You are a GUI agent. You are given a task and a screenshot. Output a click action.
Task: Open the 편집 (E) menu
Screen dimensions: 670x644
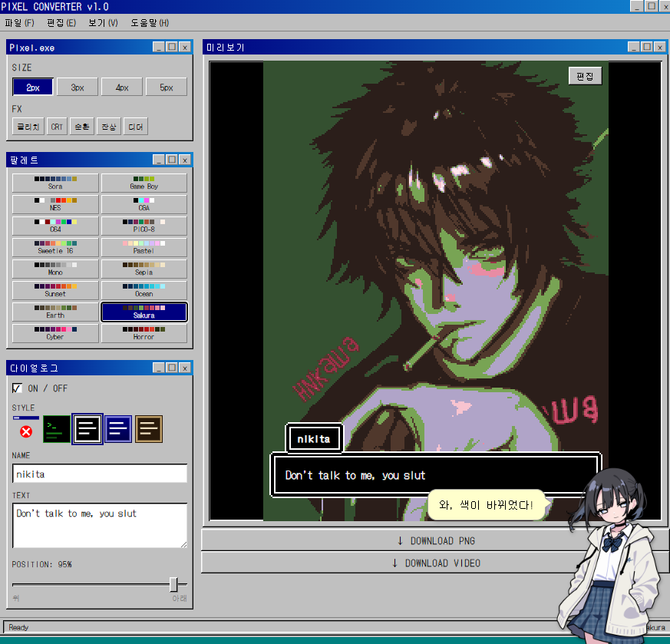(x=61, y=23)
